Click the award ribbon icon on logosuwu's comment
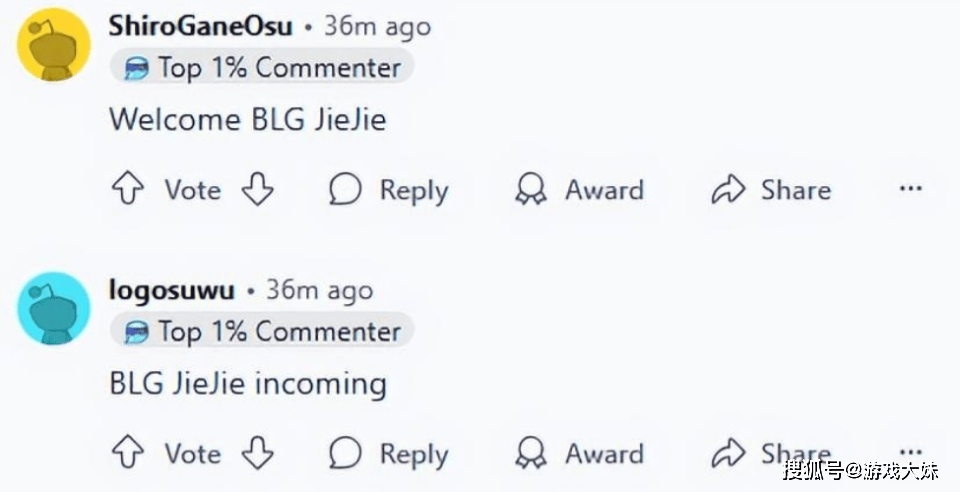This screenshot has width=960, height=492. (x=531, y=453)
